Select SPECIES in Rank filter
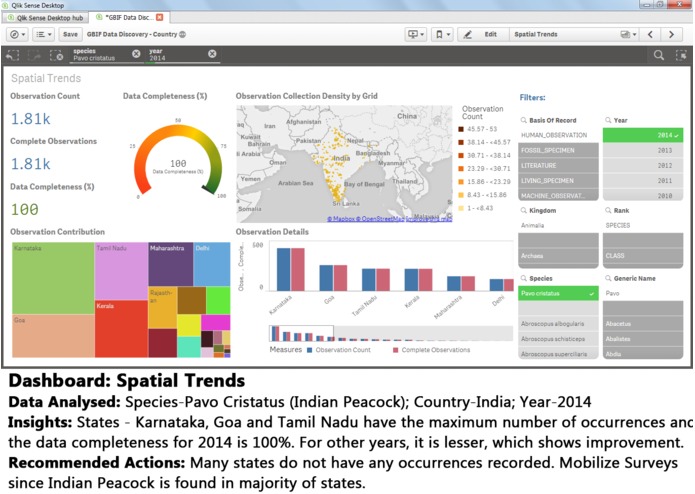 643,226
